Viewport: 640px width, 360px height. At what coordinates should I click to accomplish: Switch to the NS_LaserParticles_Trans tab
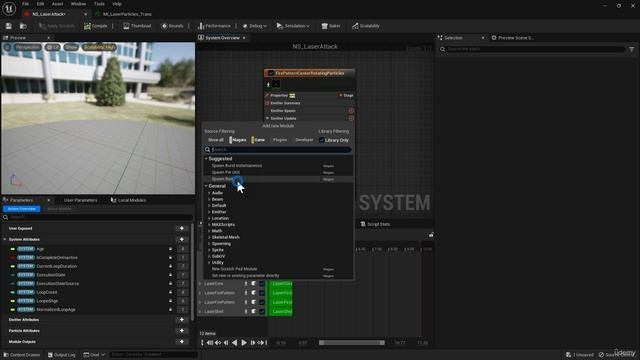(x=127, y=14)
